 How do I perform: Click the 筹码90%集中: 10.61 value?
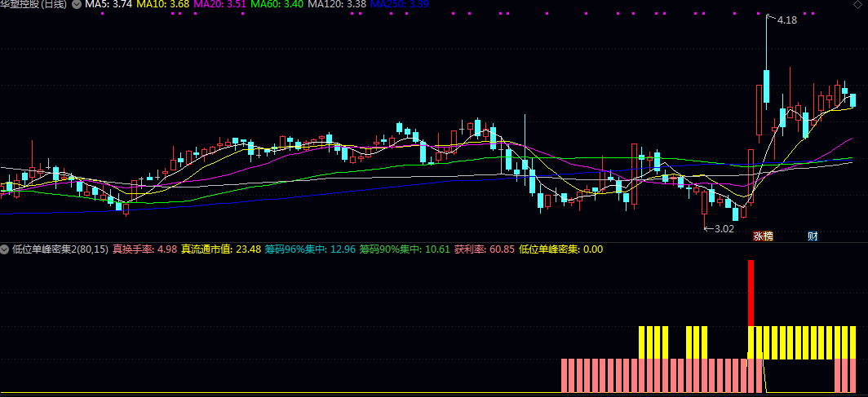tap(405, 249)
